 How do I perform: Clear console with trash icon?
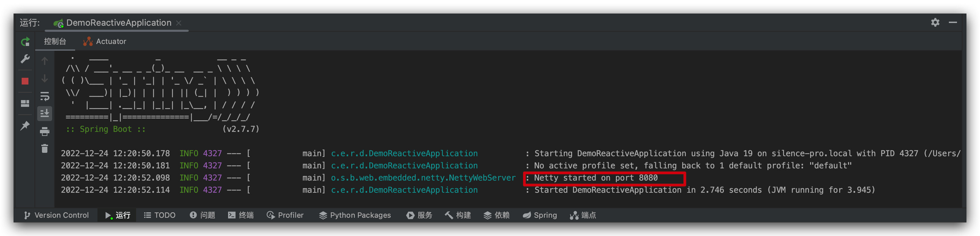pyautogui.click(x=45, y=148)
